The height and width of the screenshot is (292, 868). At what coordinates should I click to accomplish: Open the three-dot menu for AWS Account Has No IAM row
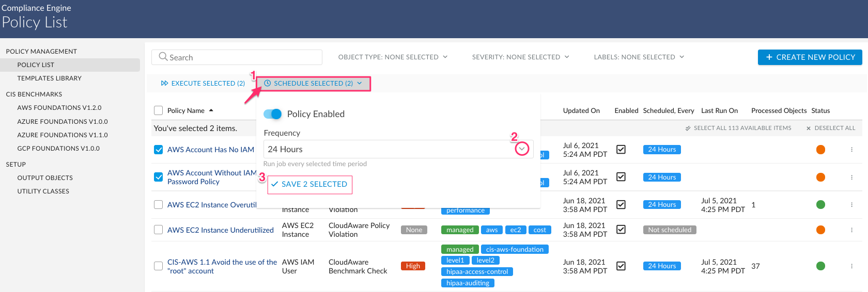point(851,150)
